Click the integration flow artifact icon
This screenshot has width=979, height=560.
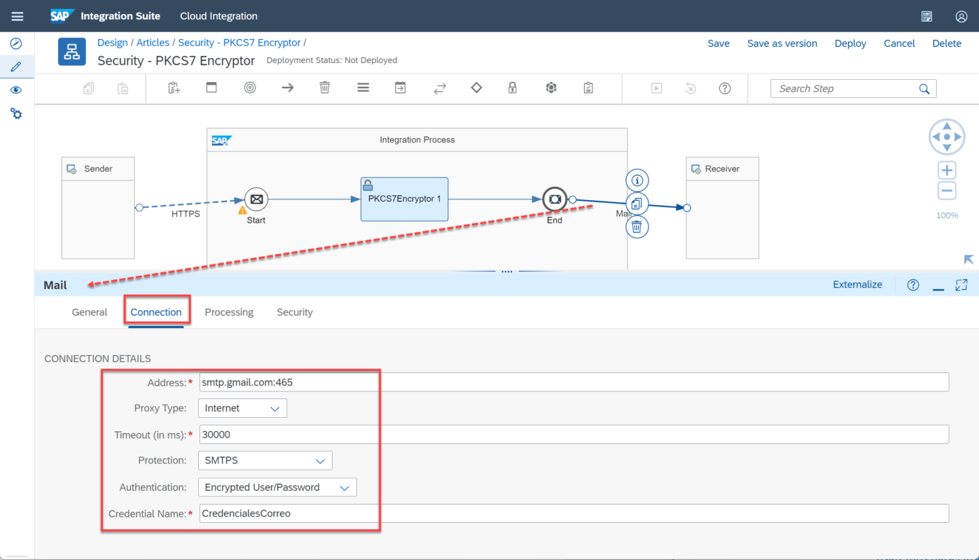(71, 52)
